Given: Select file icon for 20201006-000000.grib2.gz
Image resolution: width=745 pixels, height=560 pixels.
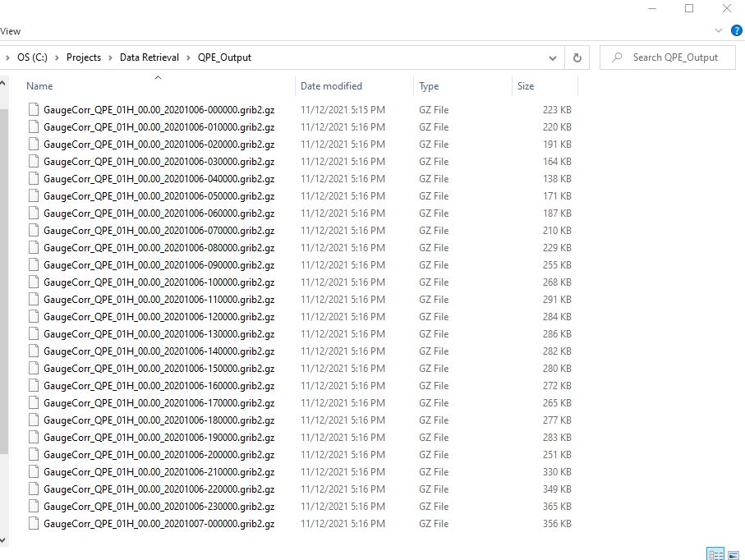Looking at the screenshot, I should tap(33, 110).
